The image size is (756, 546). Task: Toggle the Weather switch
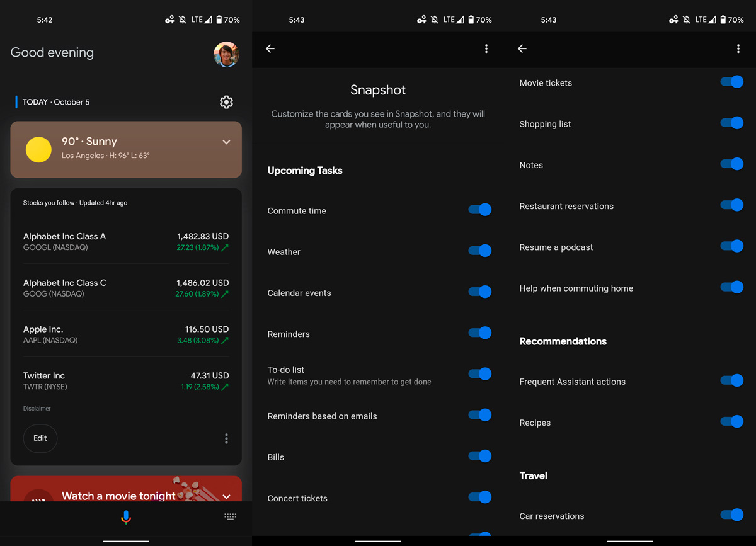coord(480,251)
